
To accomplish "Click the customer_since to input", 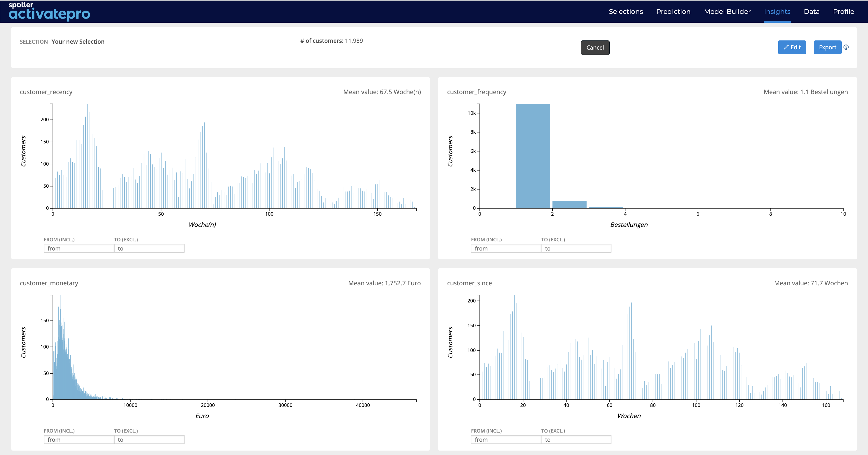I will pos(576,439).
